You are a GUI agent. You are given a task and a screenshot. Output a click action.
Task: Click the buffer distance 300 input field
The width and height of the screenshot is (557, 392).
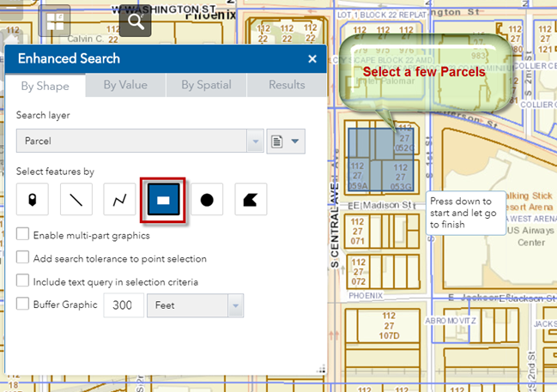click(x=123, y=305)
